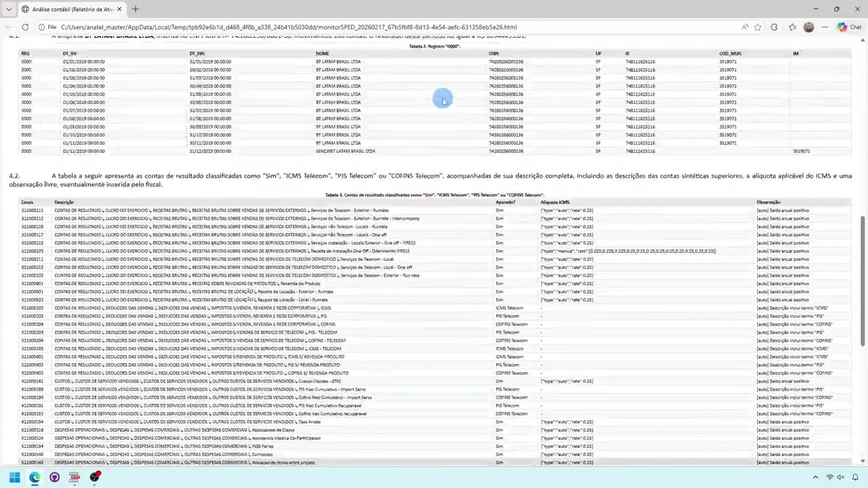The image size is (868, 488).
Task: Open Windows Start menu
Action: click(14, 477)
